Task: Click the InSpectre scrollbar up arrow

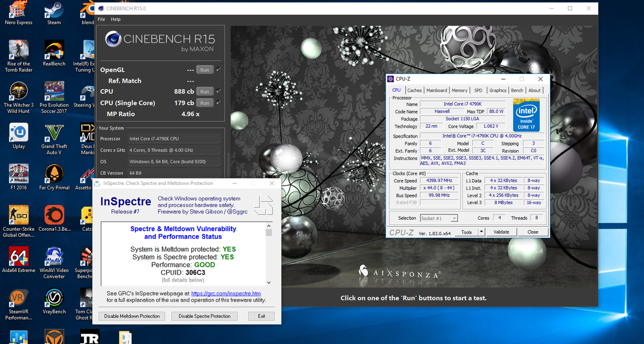Action: coord(269,226)
